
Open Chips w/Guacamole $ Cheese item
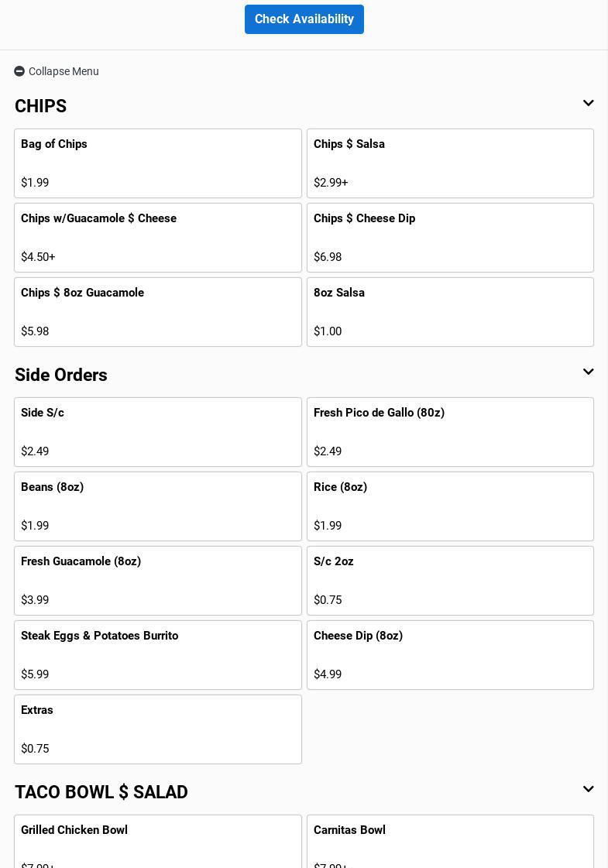[x=158, y=238]
